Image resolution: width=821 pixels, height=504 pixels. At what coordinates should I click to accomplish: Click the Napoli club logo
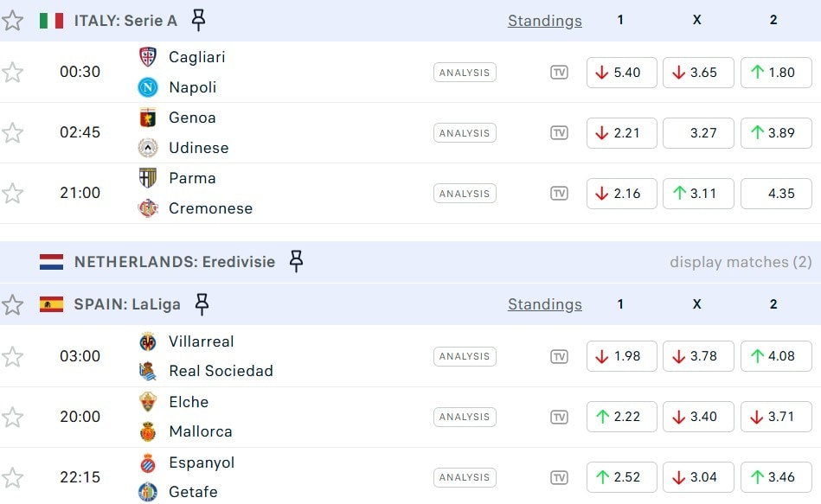(x=148, y=87)
